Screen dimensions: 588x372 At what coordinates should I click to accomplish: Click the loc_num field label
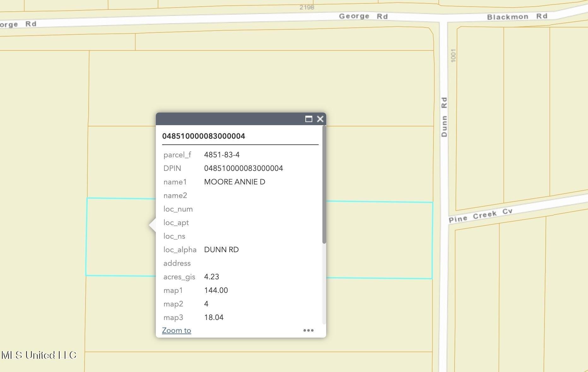click(178, 209)
